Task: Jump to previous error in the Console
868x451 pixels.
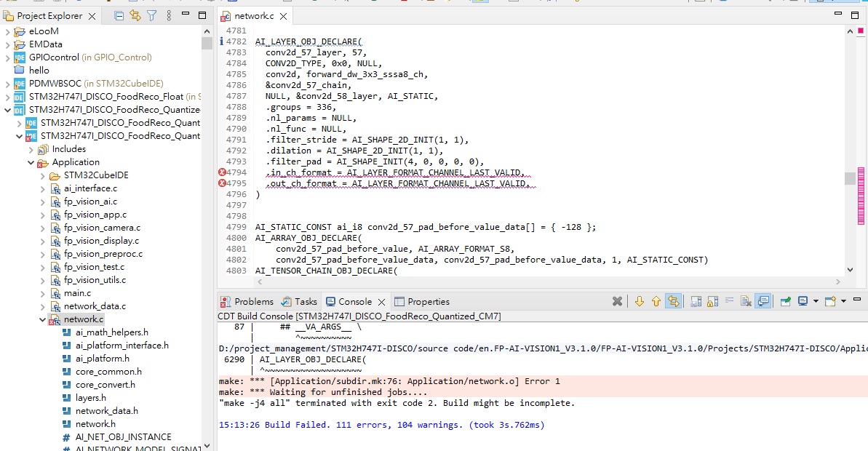Action: pyautogui.click(x=656, y=300)
